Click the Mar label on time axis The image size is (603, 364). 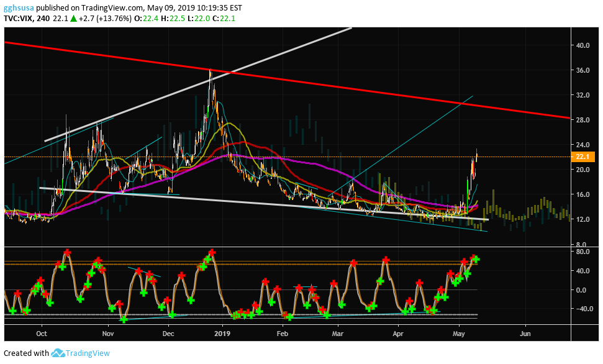tap(338, 334)
